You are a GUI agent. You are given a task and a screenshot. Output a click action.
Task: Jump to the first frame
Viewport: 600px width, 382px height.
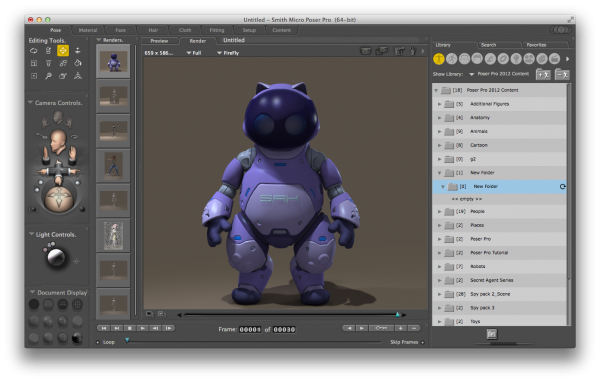[104, 328]
